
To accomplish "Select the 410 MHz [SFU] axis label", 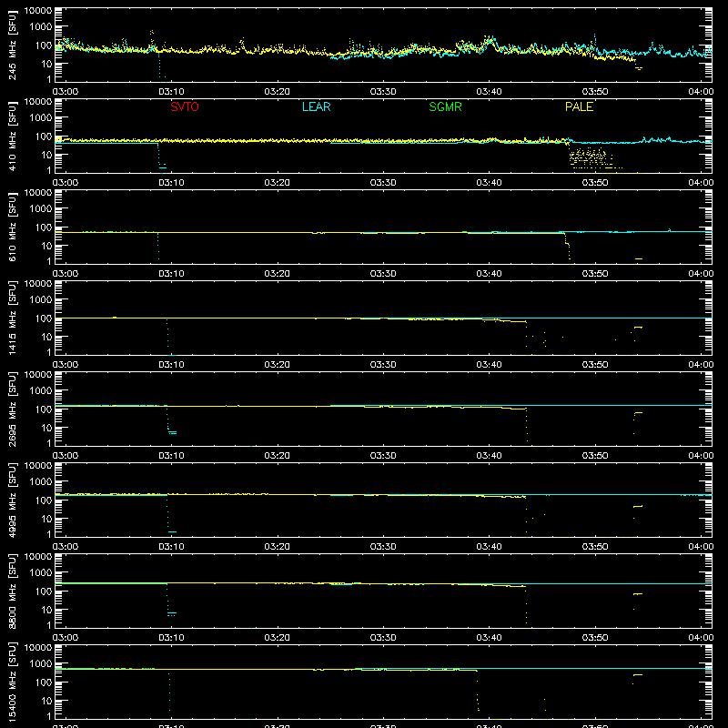I will [x=13, y=136].
